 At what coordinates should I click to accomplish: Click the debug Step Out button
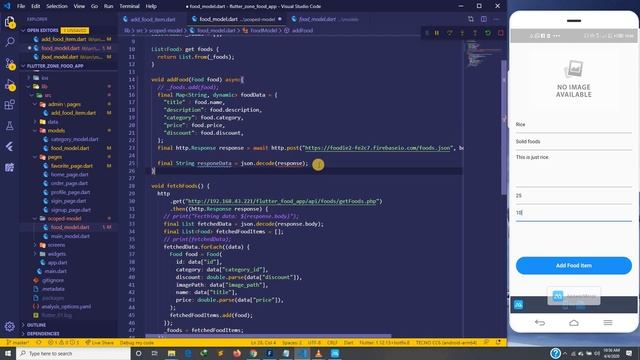tap(475, 33)
